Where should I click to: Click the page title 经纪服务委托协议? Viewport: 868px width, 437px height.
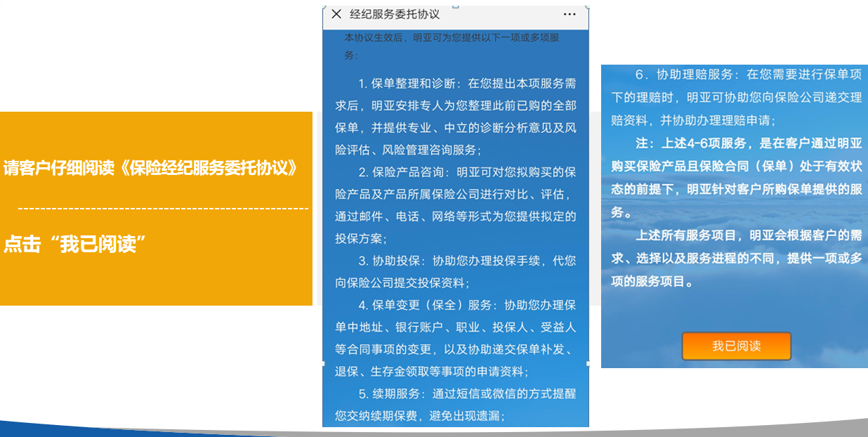[x=395, y=14]
